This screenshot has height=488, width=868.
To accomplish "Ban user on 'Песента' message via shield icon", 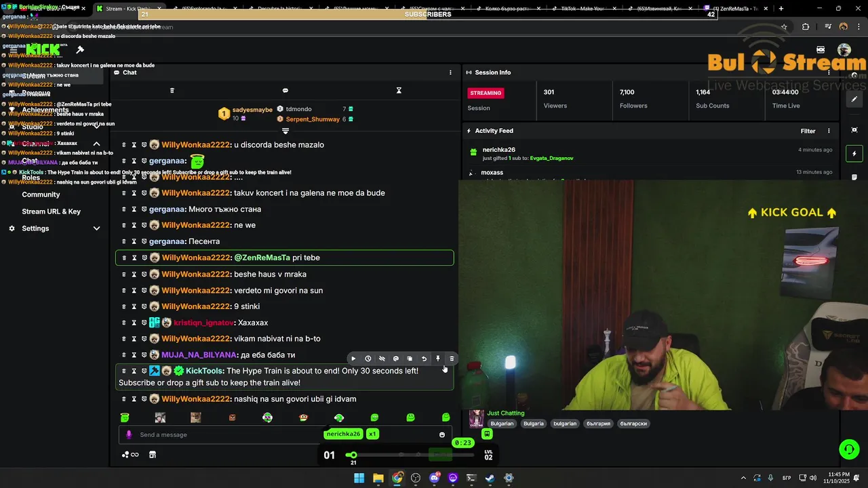I will [x=144, y=241].
